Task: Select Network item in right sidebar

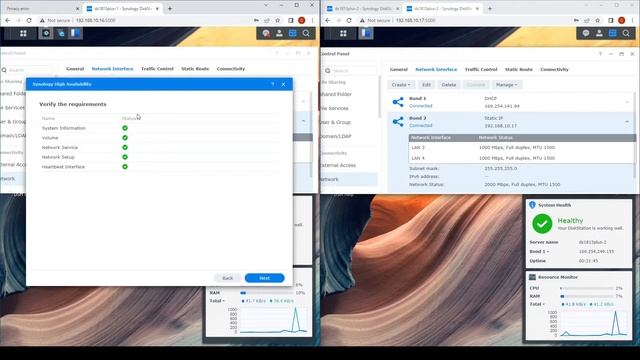Action: 349,179
